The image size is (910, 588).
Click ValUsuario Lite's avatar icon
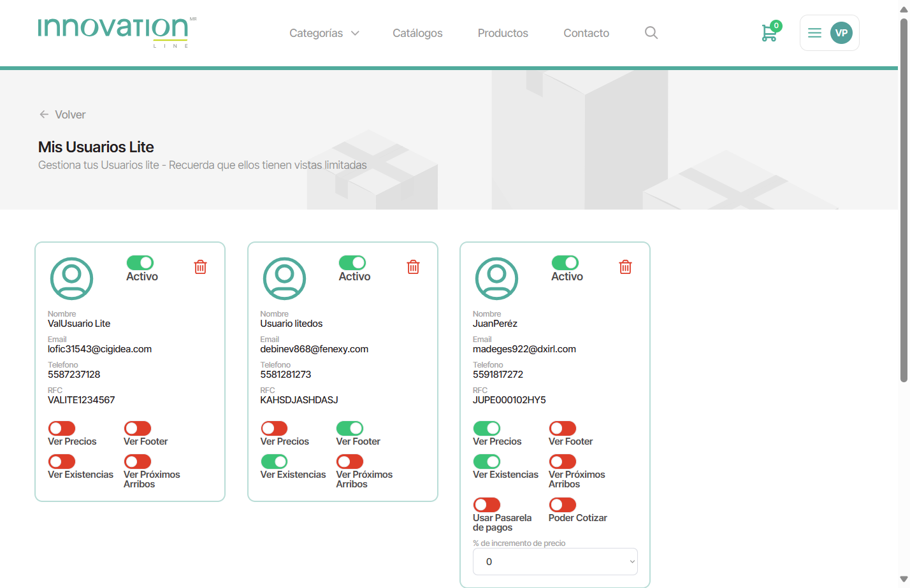(72, 278)
